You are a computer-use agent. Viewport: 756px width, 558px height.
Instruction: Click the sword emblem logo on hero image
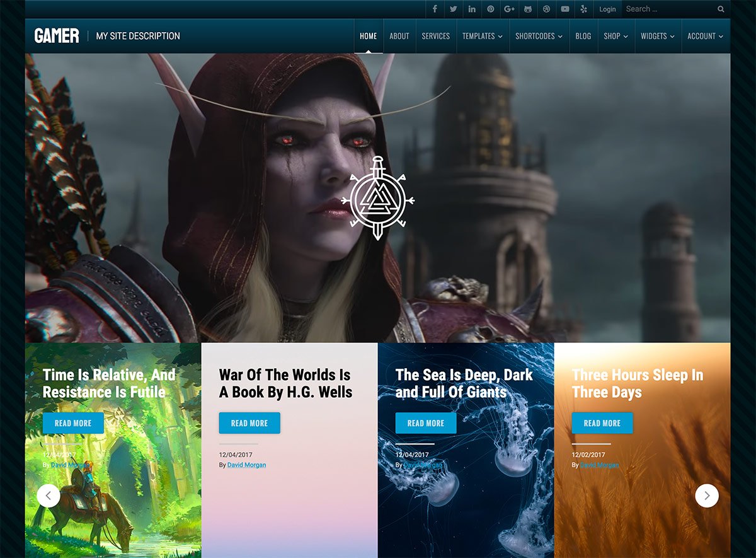[x=377, y=198]
